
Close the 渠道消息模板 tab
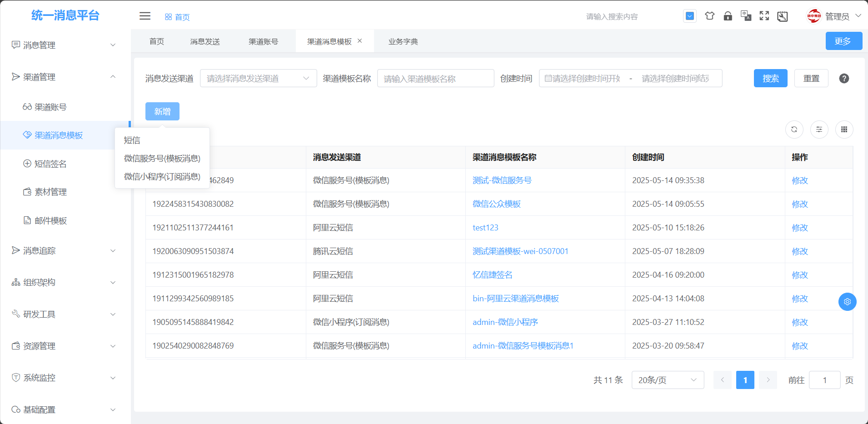pos(359,41)
